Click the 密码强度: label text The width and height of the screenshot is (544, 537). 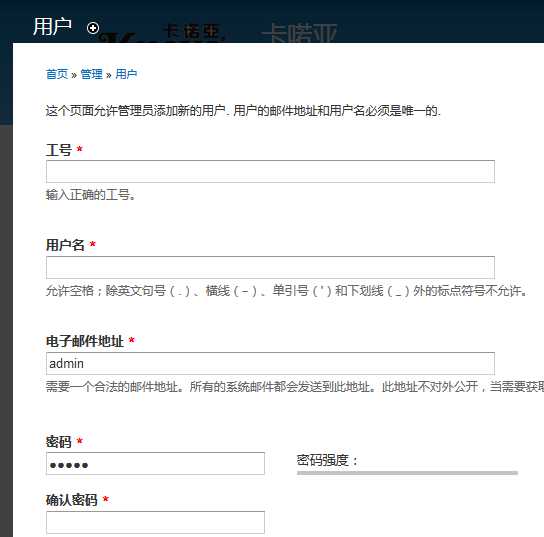[327, 460]
